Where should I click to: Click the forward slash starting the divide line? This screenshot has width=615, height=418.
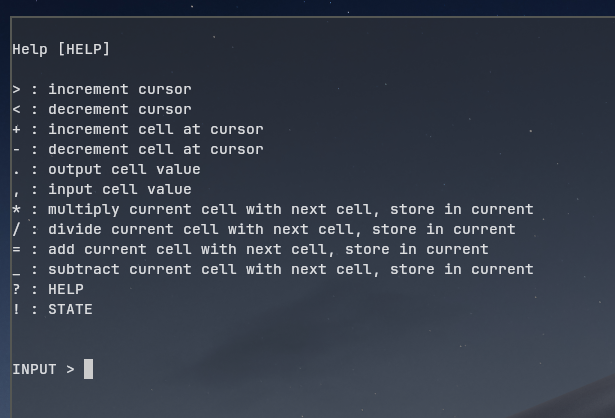[16, 229]
